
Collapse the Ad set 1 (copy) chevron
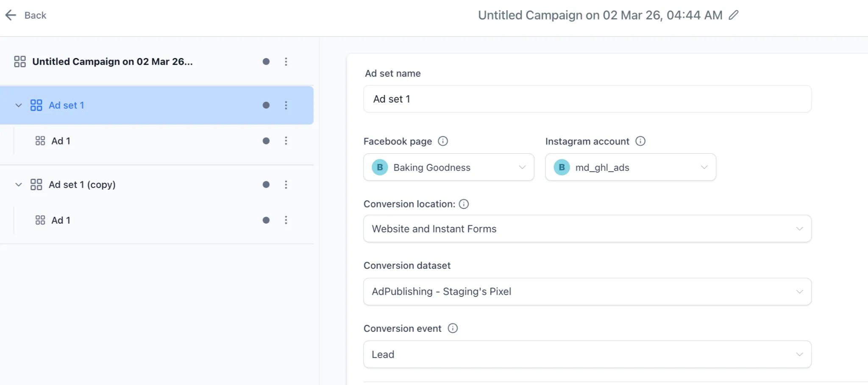point(19,185)
